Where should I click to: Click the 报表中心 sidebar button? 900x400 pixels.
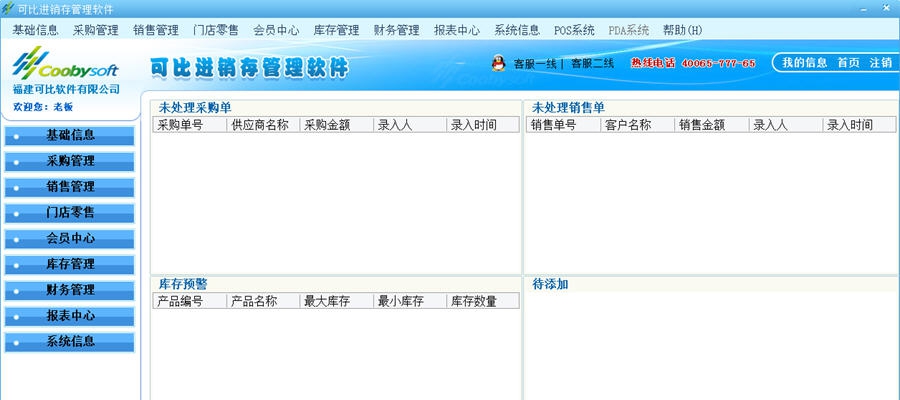(x=69, y=317)
